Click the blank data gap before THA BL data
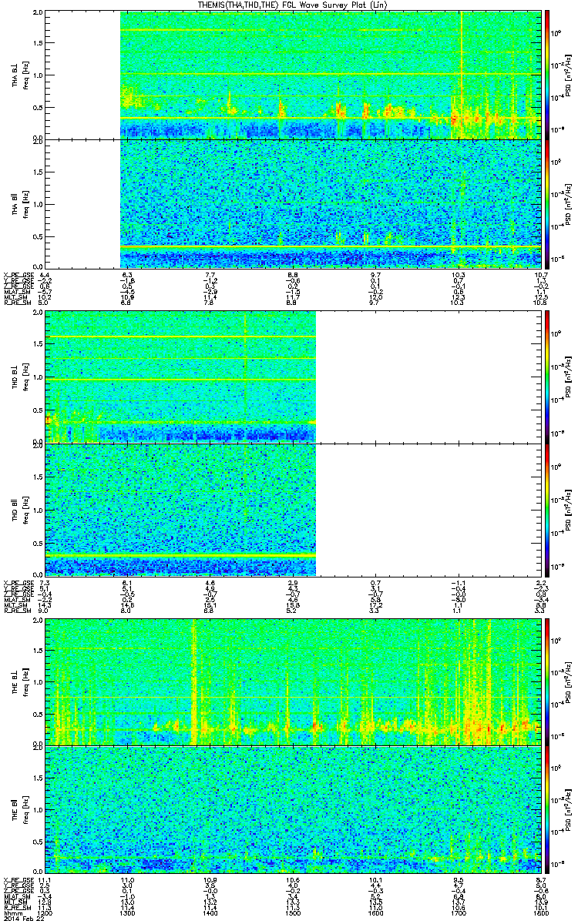 [x=83, y=75]
